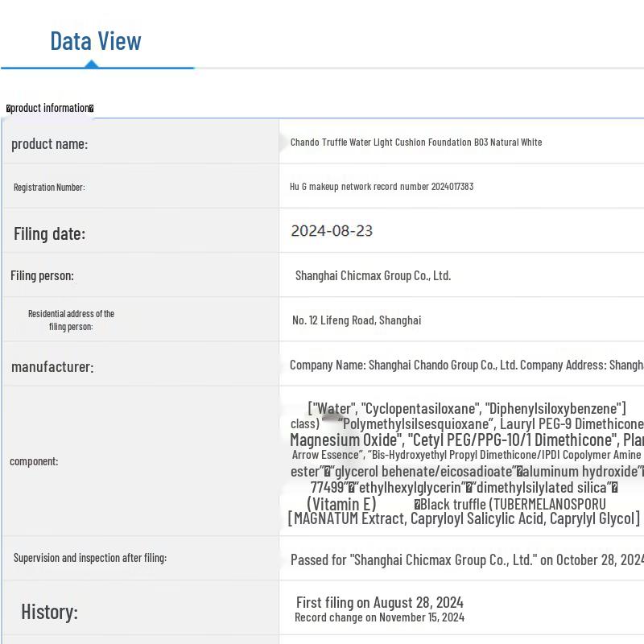
Task: Select the component label
Action: tap(35, 461)
